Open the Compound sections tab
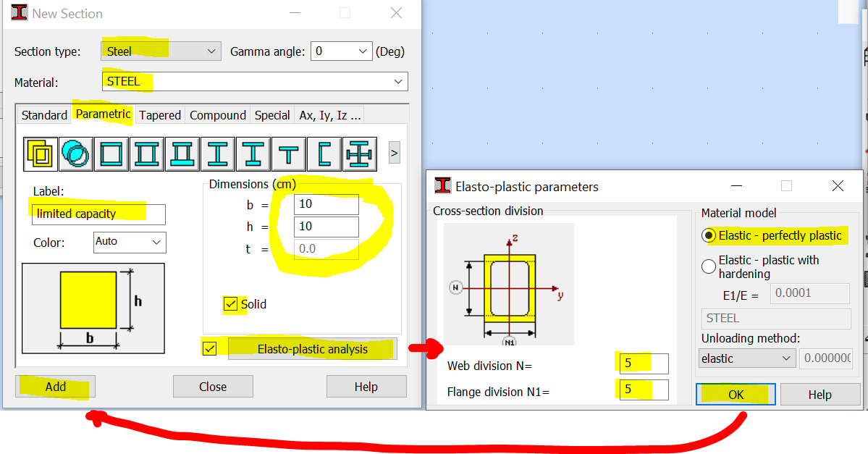 (217, 114)
